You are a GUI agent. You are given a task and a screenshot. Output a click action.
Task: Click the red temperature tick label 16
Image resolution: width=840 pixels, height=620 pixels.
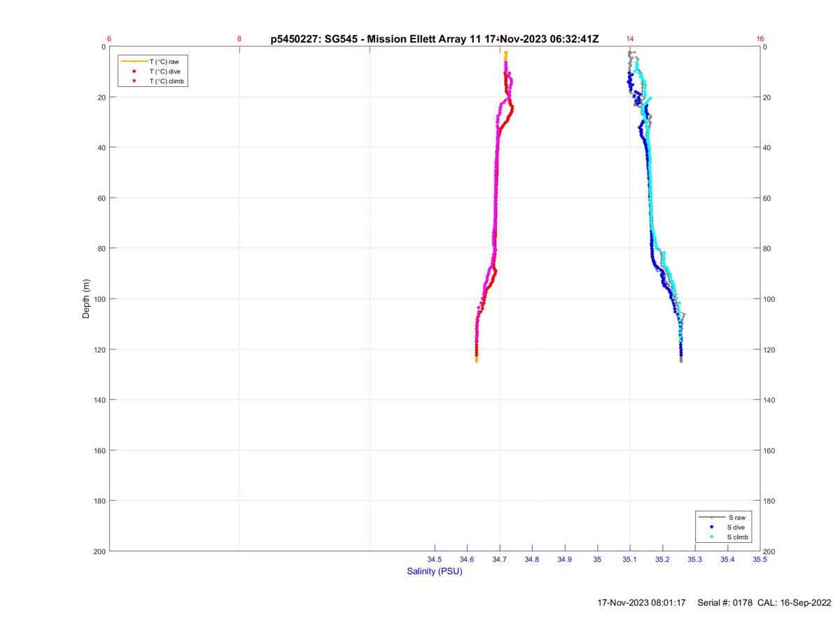click(x=759, y=39)
